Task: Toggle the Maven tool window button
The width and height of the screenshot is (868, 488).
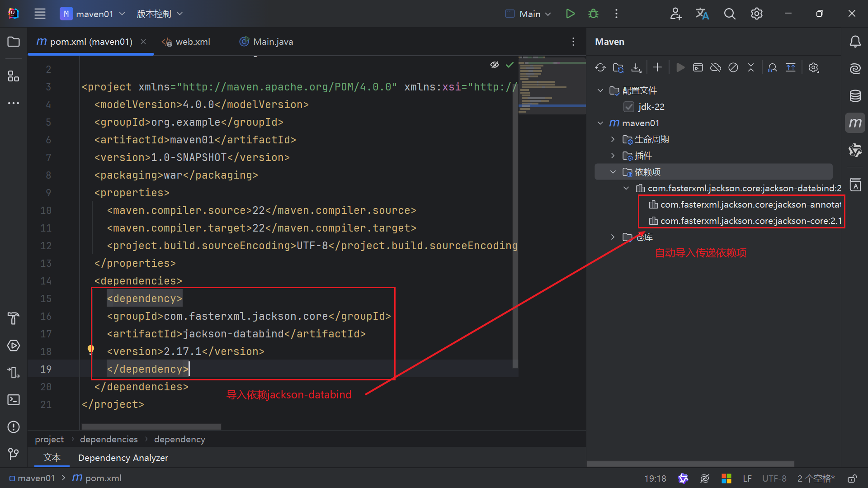Action: pyautogui.click(x=855, y=123)
